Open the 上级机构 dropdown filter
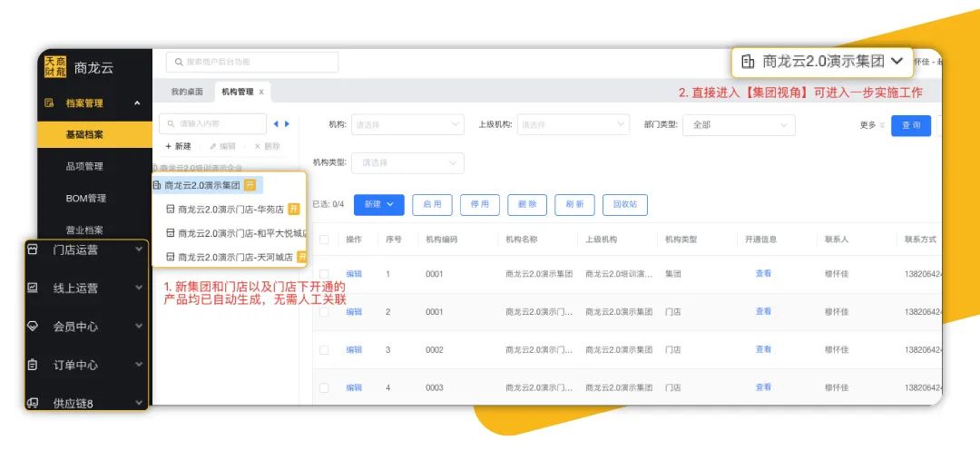Image resolution: width=980 pixels, height=450 pixels. [573, 124]
